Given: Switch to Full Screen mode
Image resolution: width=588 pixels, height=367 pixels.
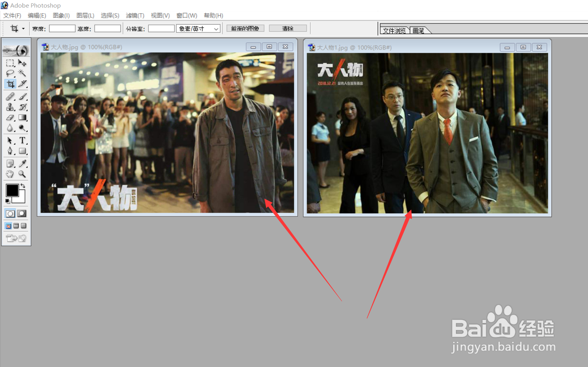Looking at the screenshot, I should 23,226.
